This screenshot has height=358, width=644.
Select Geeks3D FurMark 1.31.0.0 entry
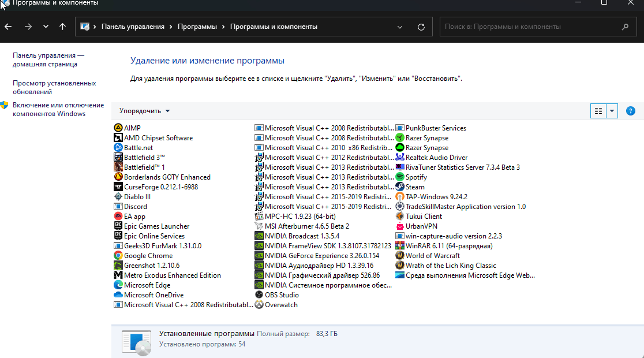158,246
